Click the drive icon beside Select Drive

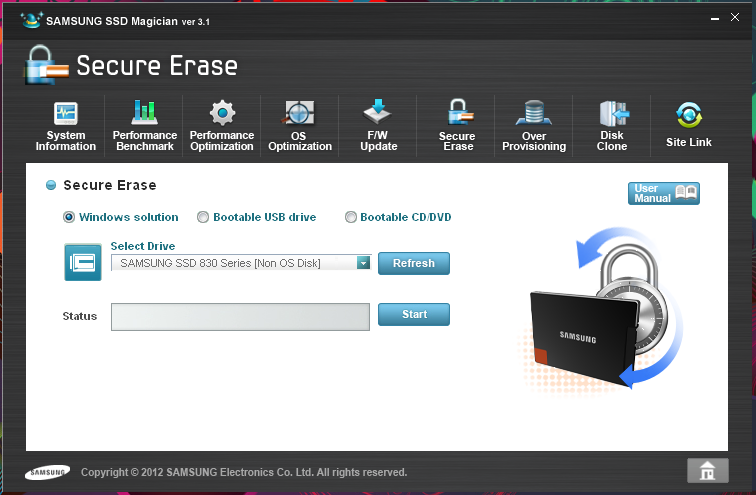point(83,262)
